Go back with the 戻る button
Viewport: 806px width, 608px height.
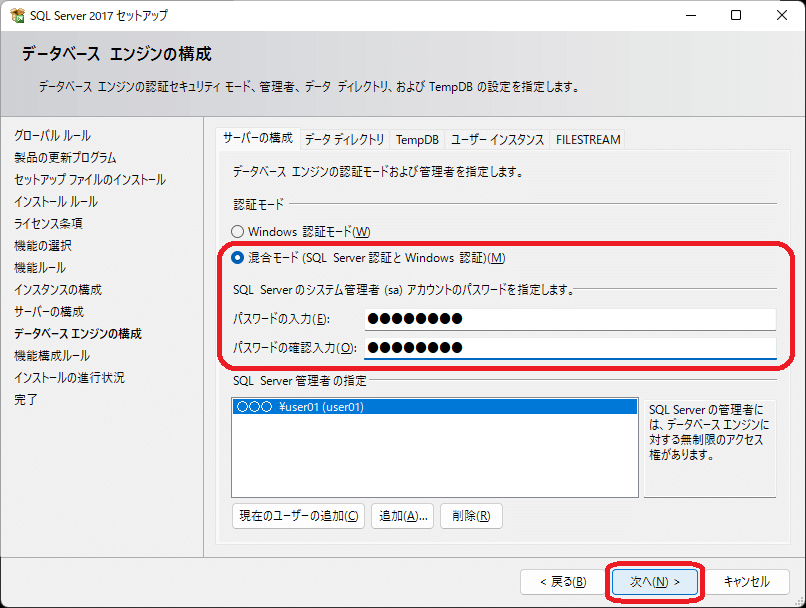tap(561, 581)
